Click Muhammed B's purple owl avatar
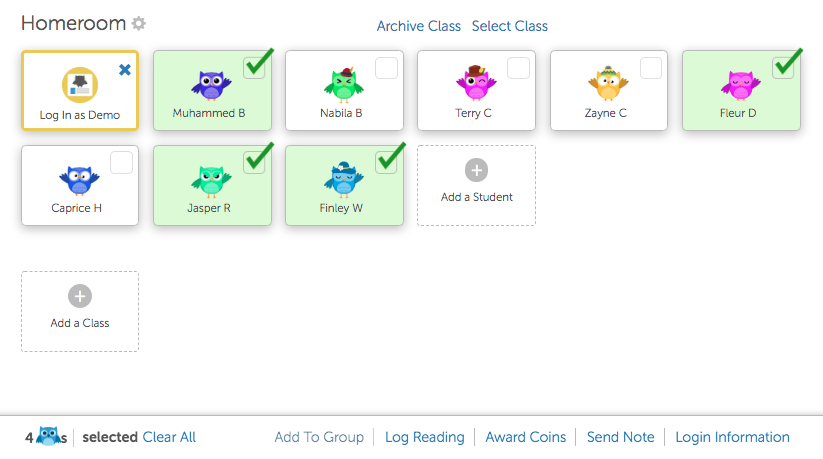The height and width of the screenshot is (459, 823). 211,86
